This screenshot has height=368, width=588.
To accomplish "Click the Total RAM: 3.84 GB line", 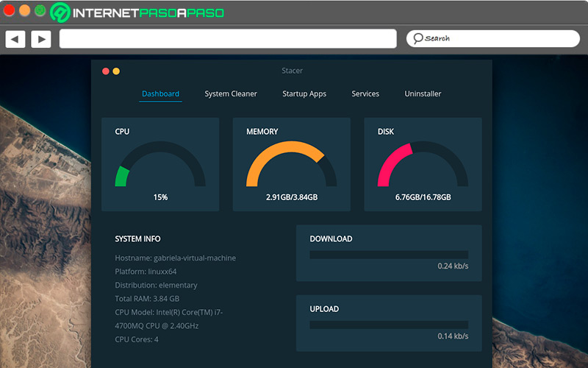I will tap(147, 299).
